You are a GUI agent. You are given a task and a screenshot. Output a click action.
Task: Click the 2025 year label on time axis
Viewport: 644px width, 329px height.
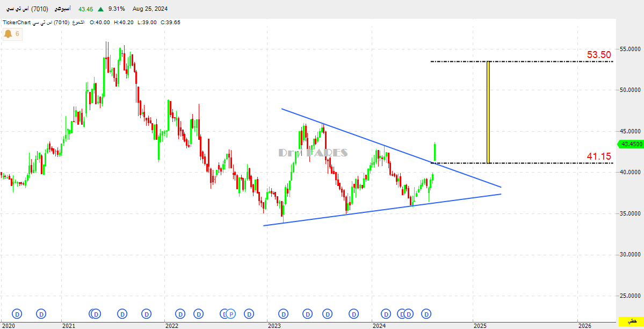click(480, 326)
